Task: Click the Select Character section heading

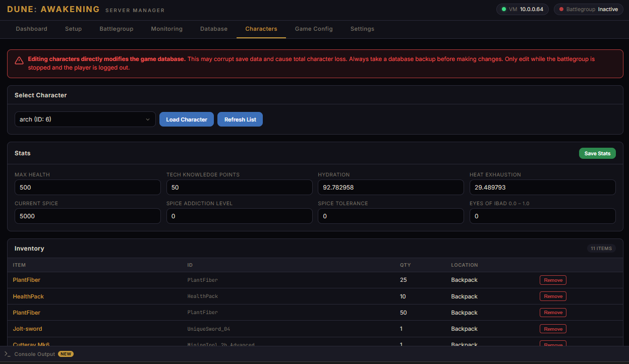Action: [x=41, y=95]
